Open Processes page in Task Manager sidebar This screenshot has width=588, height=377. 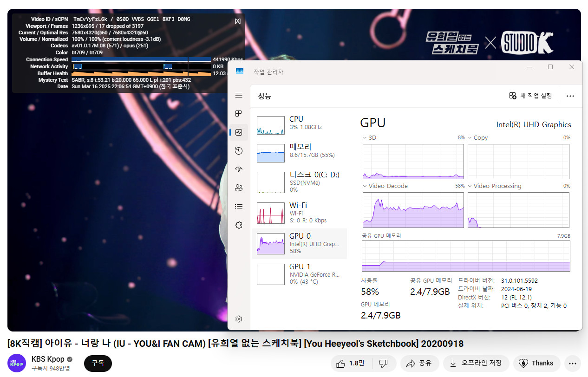click(239, 114)
